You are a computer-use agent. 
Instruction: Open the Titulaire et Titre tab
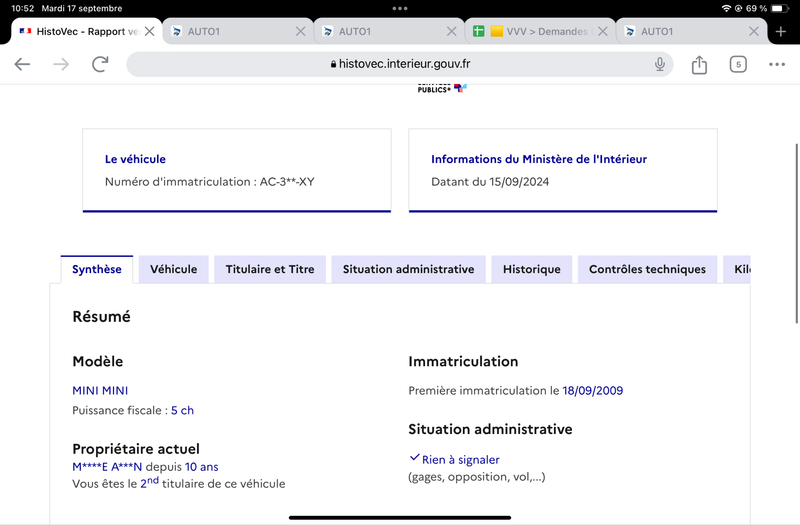click(x=270, y=269)
